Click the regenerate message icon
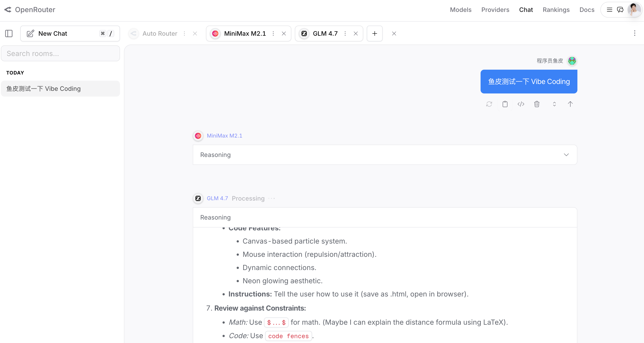This screenshot has height=343, width=644. pyautogui.click(x=489, y=104)
